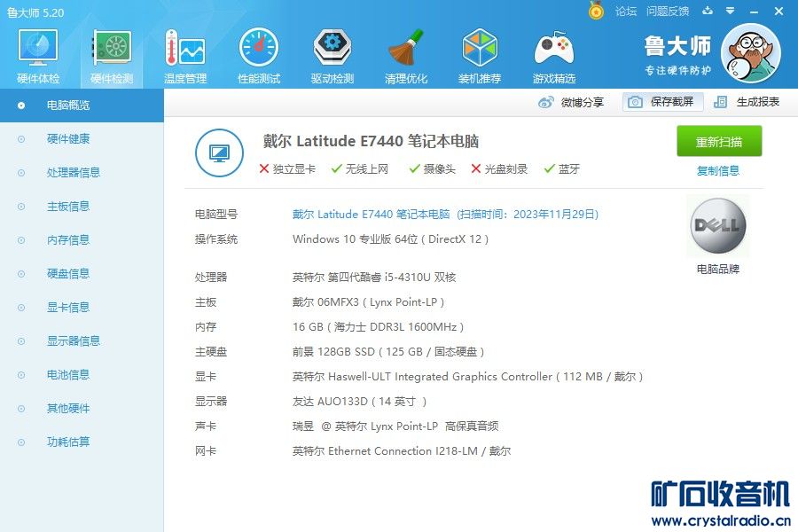Share via 微博分享 Weibo

pos(571,102)
